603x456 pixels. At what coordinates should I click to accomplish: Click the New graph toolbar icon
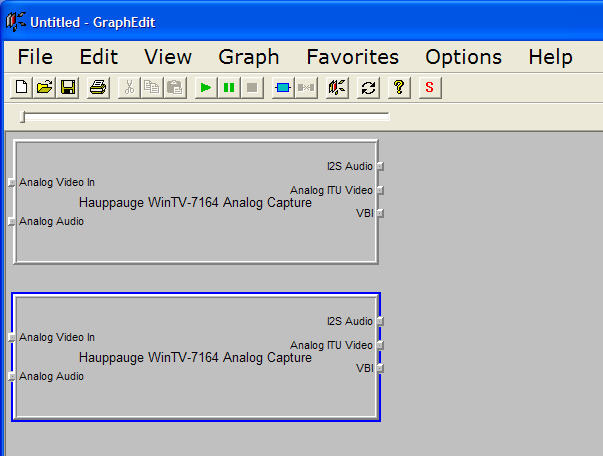[x=22, y=88]
